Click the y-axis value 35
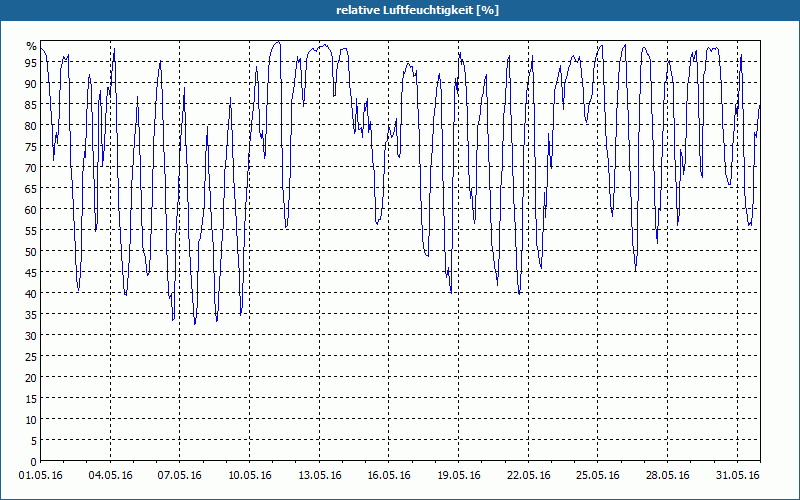This screenshot has height=500, width=800. [31, 314]
